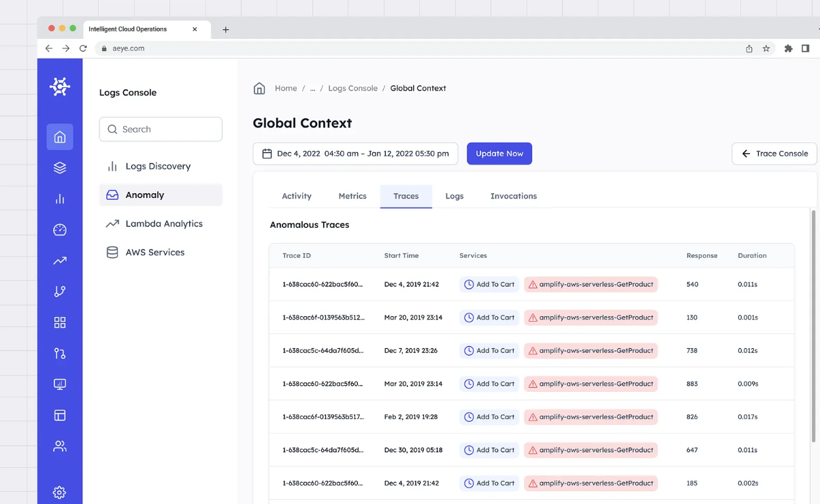Go back to Trace Console
This screenshot has width=820, height=504.
pyautogui.click(x=774, y=154)
